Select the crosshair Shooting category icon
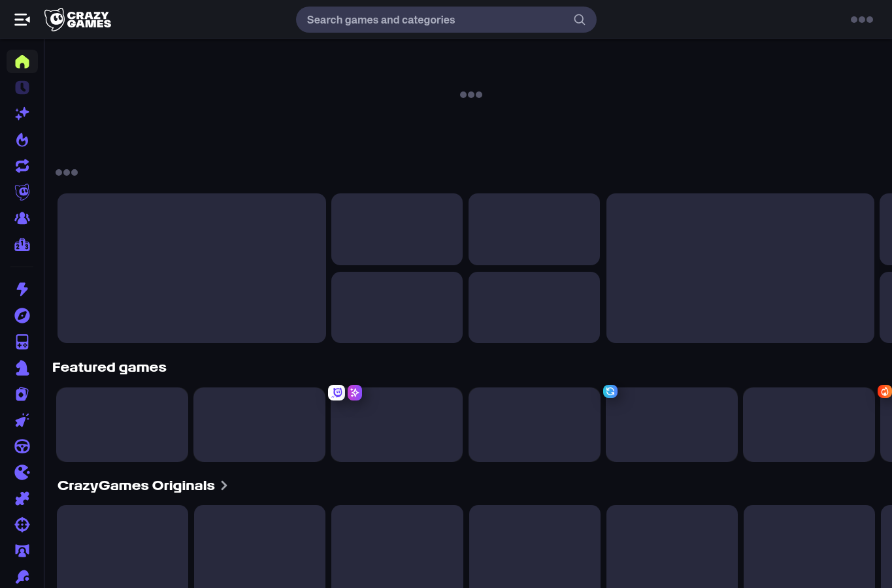Viewport: 892px width, 588px height. point(22,525)
